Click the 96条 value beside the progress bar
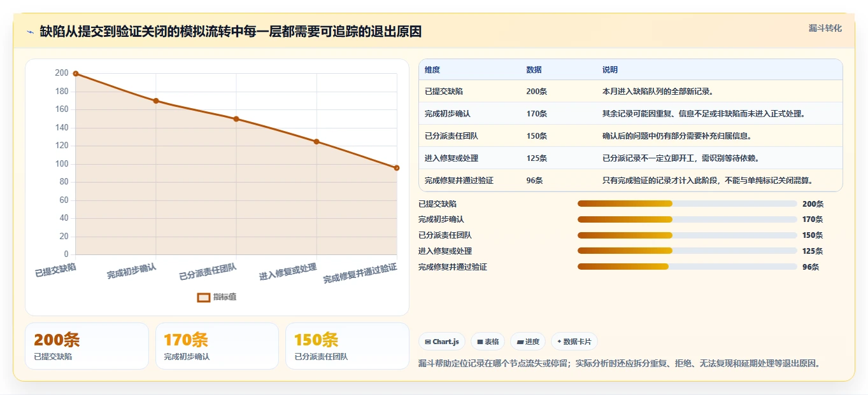Screen dimensions: 868x395 tap(811, 267)
